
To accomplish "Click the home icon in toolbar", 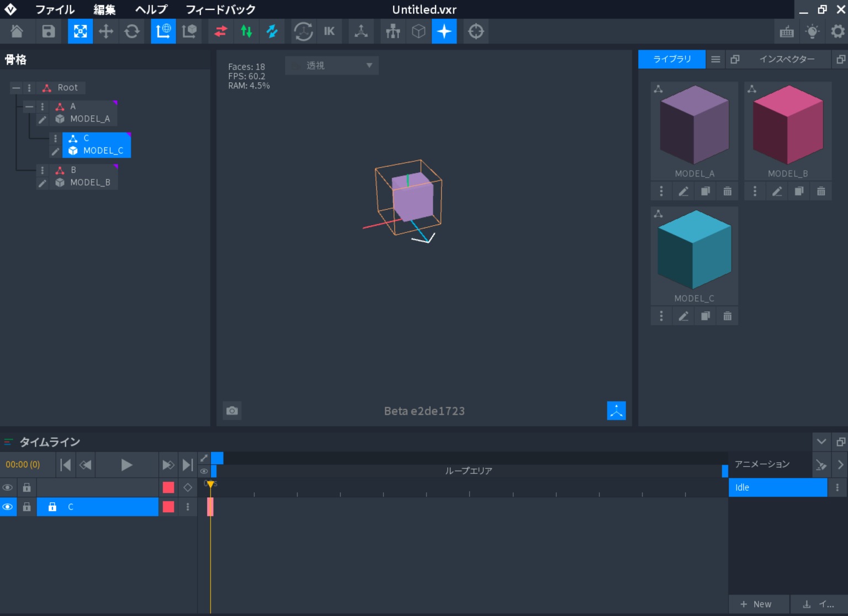I will [17, 31].
